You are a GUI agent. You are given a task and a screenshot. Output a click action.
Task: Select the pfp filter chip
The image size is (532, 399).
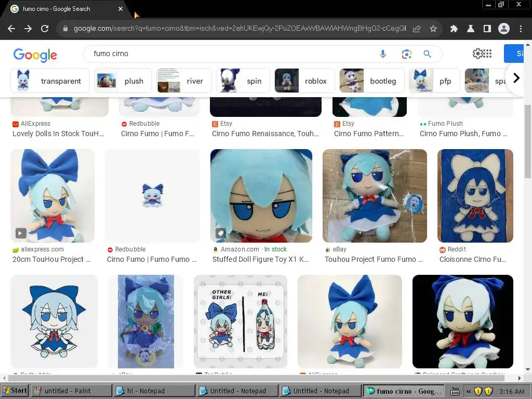click(x=434, y=81)
